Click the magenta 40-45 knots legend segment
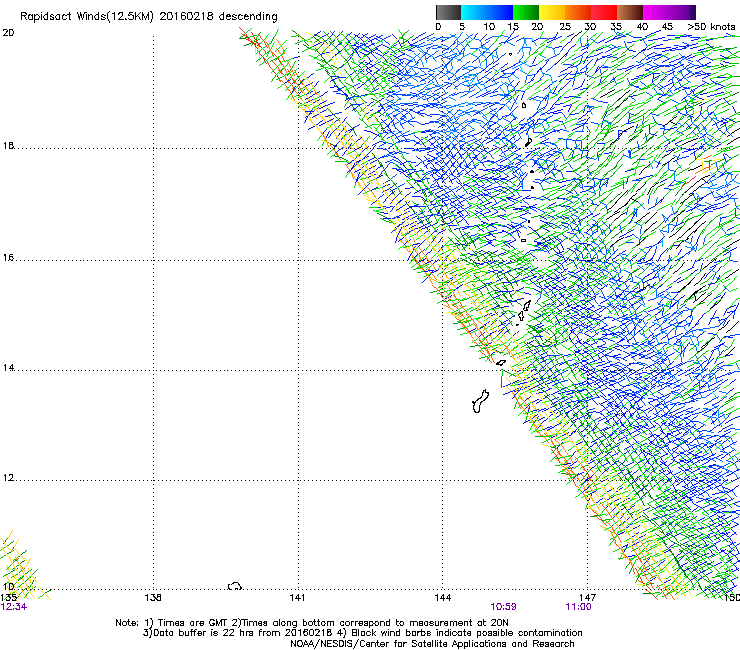The width and height of the screenshot is (740, 650). point(656,12)
